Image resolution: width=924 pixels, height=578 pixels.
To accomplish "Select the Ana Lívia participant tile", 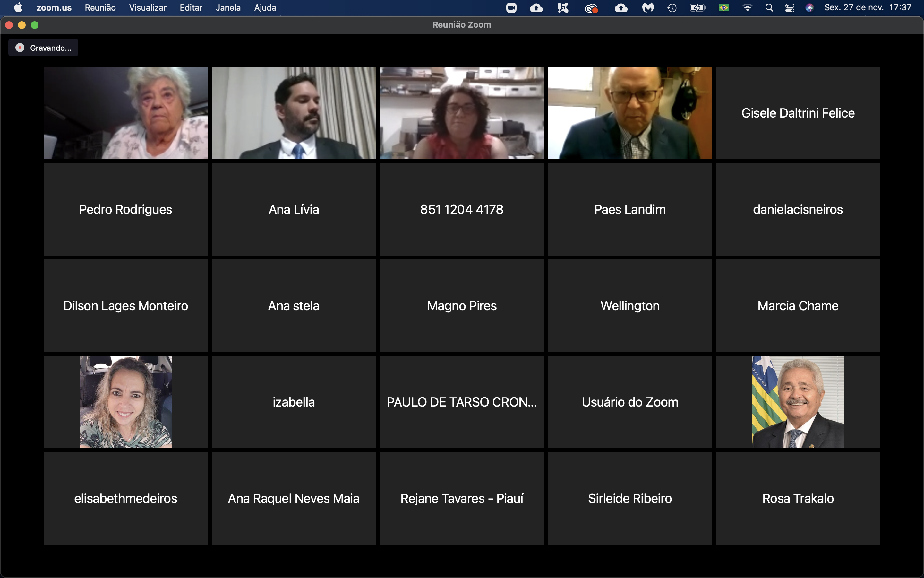I will pyautogui.click(x=294, y=209).
